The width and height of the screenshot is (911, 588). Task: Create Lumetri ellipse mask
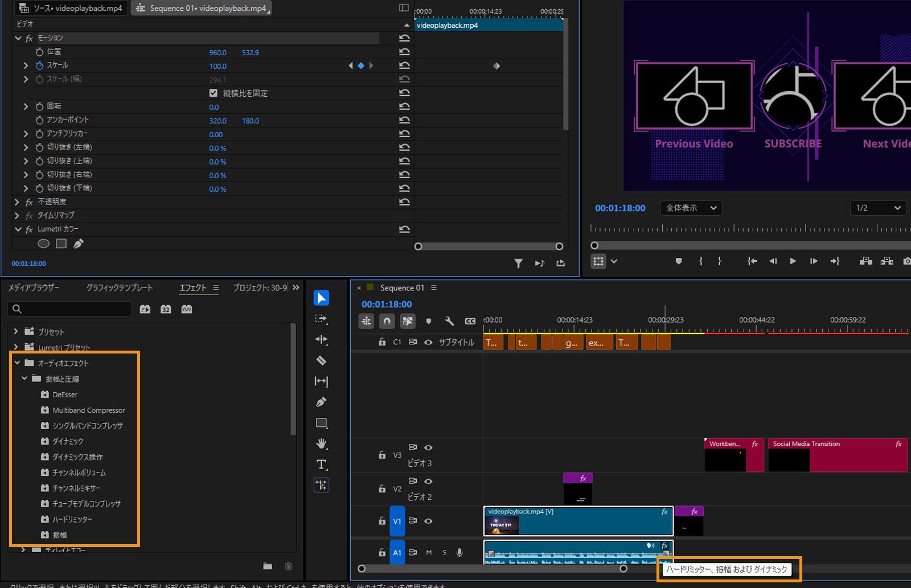[43, 244]
